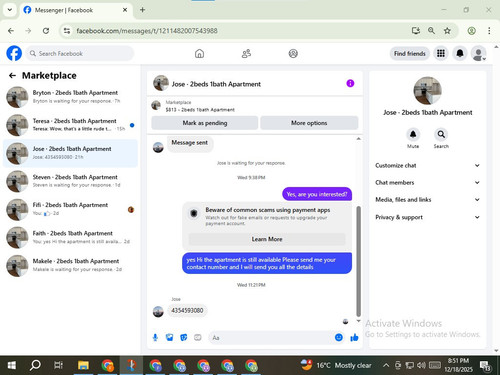Image resolution: width=500 pixels, height=375 pixels.
Task: Click the browser back arrow
Action: click(11, 31)
